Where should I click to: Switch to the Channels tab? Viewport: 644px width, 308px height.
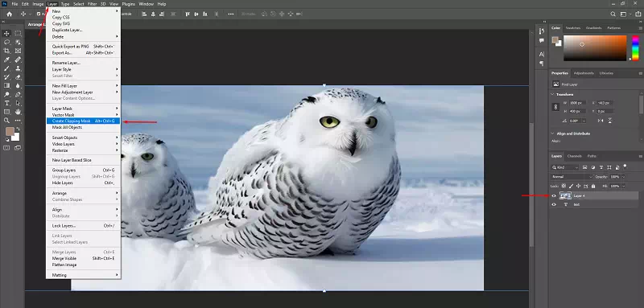click(574, 156)
